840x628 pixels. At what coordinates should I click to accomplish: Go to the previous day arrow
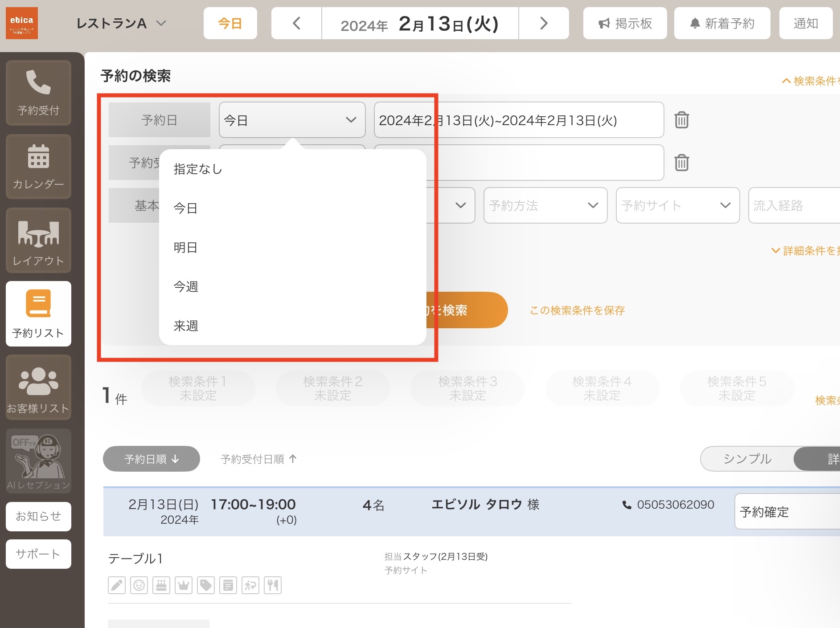click(296, 23)
